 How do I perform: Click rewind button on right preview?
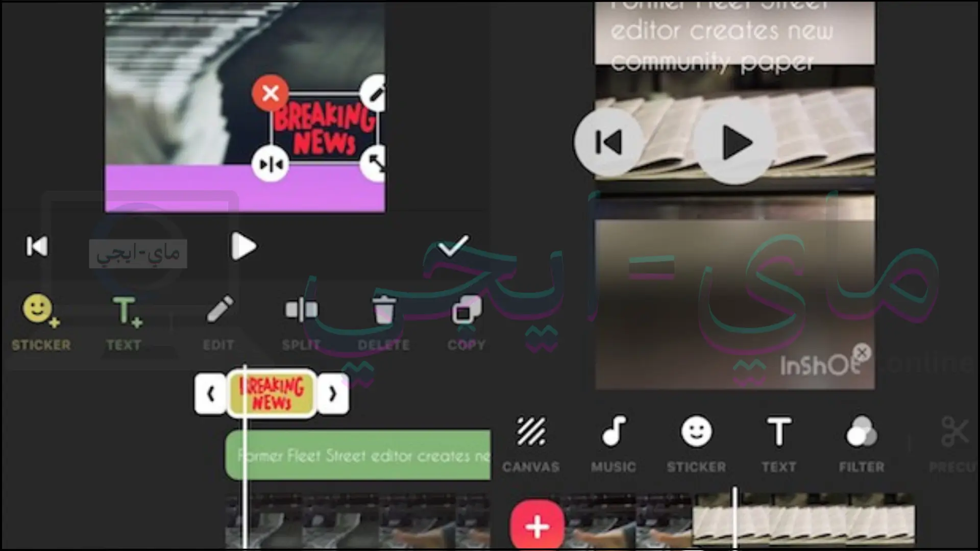click(609, 141)
